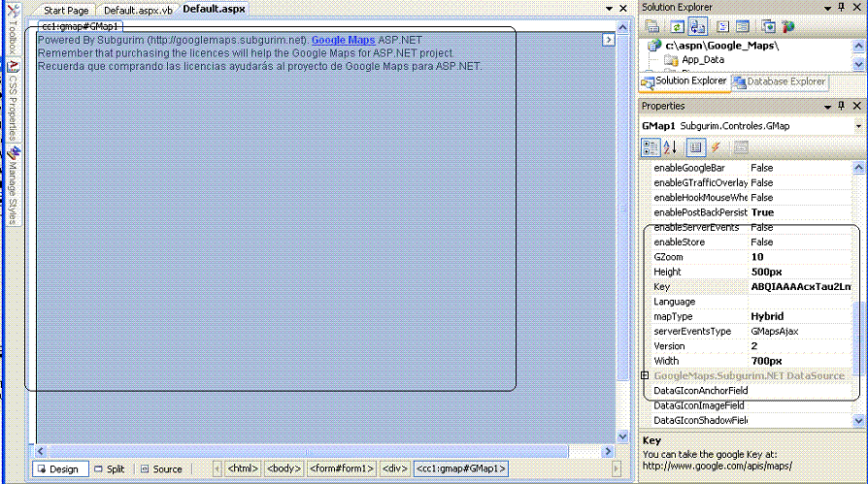Switch to the Solution Explorer tab
868x484 pixels.
click(684, 81)
